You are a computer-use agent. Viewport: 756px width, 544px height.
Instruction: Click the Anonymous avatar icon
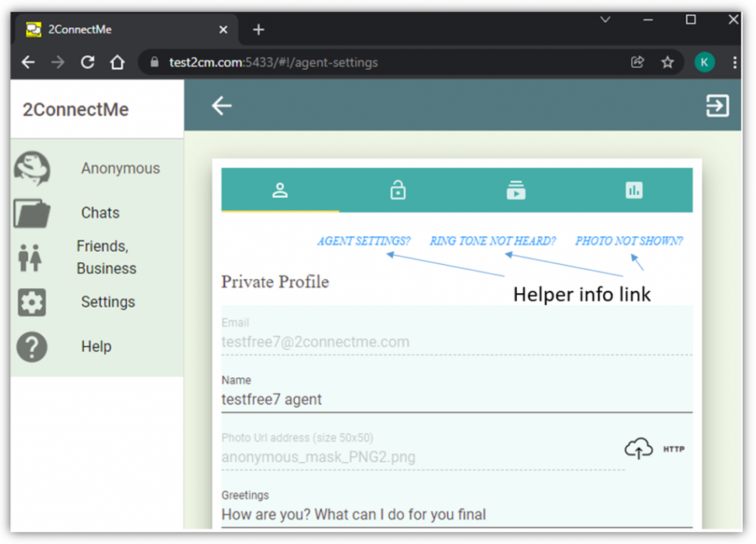click(32, 169)
